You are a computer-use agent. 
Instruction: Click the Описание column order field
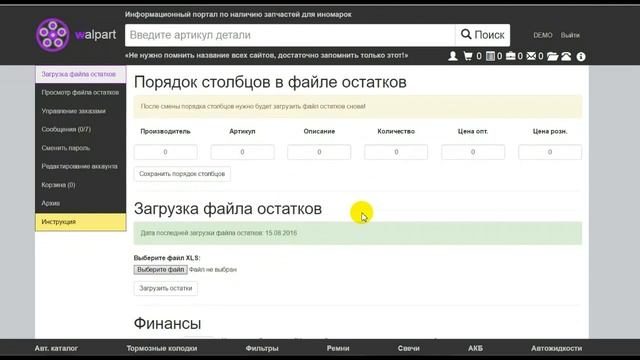319,152
